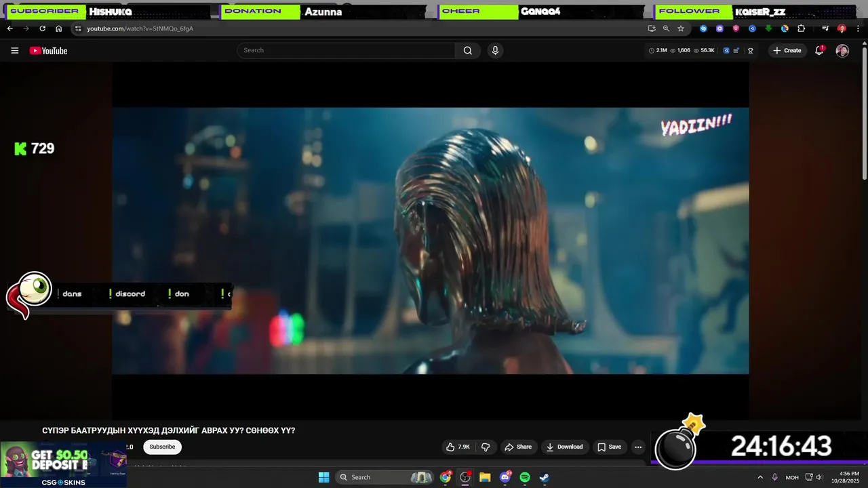Screen dimensions: 868x488
Task: Open Discord from the taskbar
Action: 505,477
